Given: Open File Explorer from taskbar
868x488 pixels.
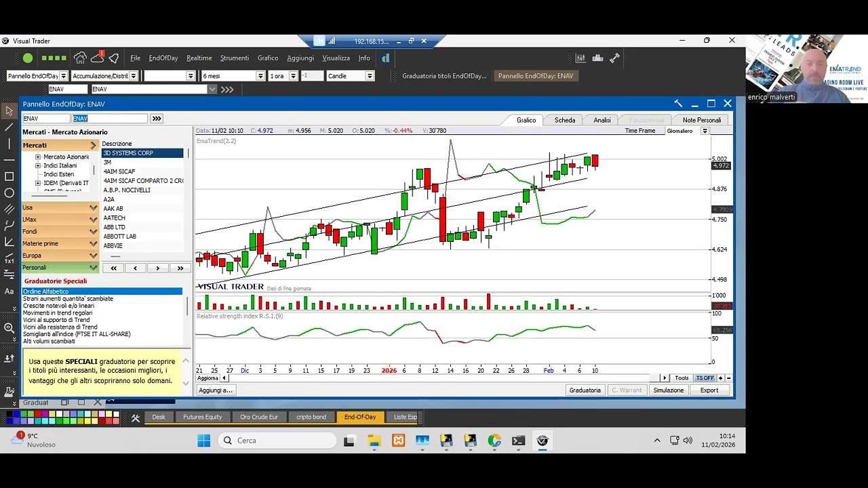Looking at the screenshot, I should coord(374,441).
